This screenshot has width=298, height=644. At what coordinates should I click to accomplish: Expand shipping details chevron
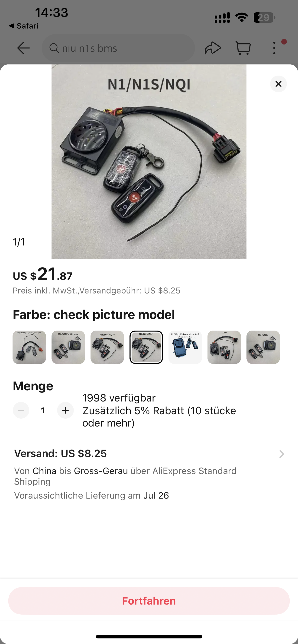[282, 454]
